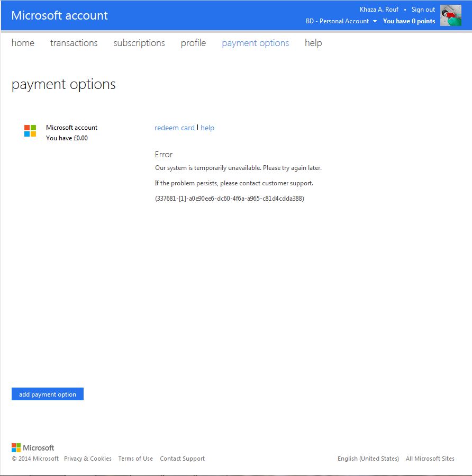Go to the home tab
472x476 pixels.
(23, 43)
